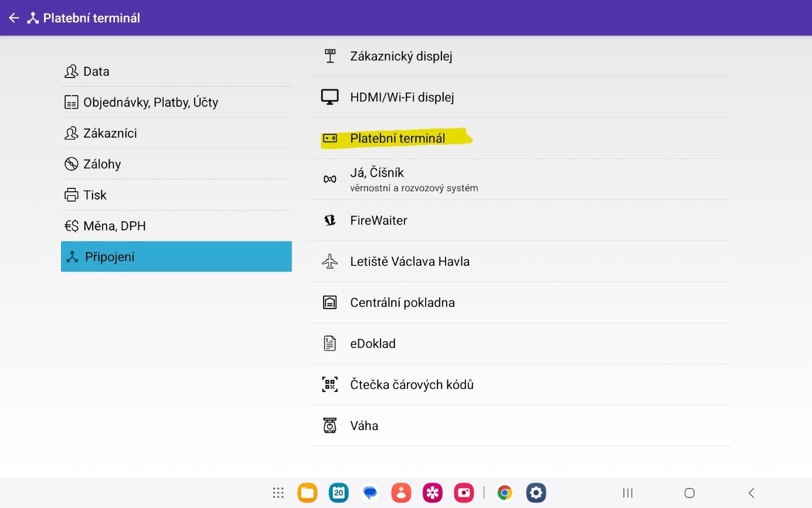Tap the system back navigation button

751,493
